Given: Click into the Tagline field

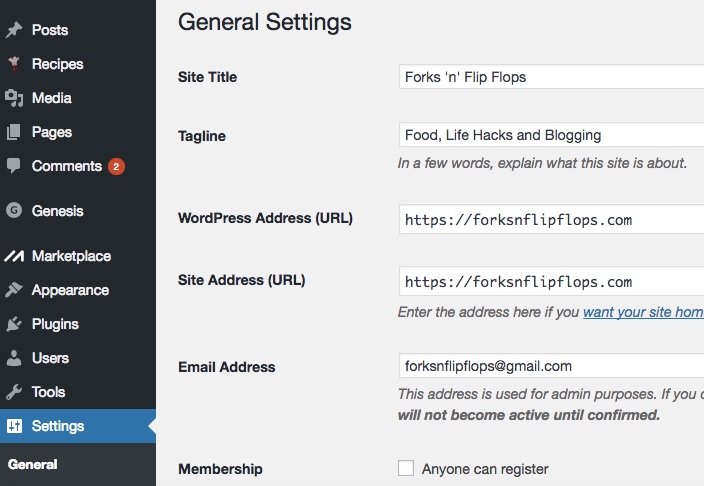Looking at the screenshot, I should (x=551, y=135).
